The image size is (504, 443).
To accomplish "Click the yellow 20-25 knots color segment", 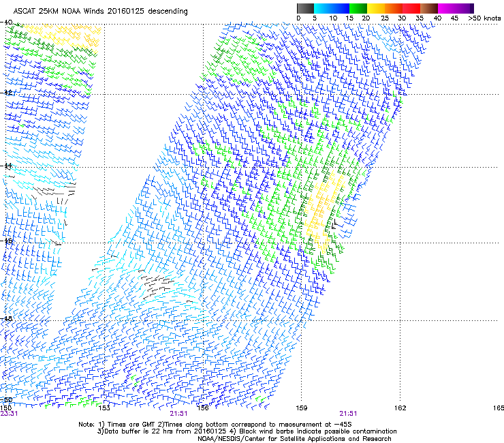I will click(x=376, y=8).
